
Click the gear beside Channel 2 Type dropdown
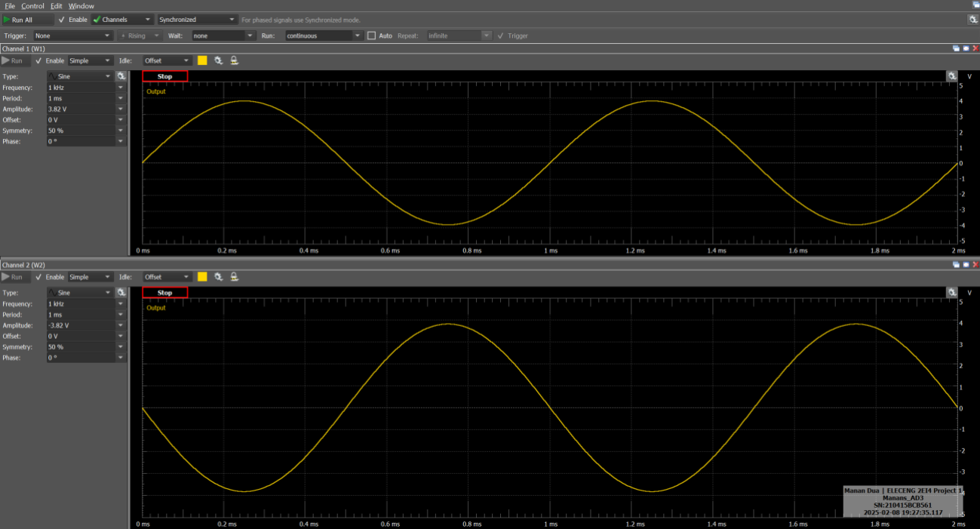click(x=121, y=293)
